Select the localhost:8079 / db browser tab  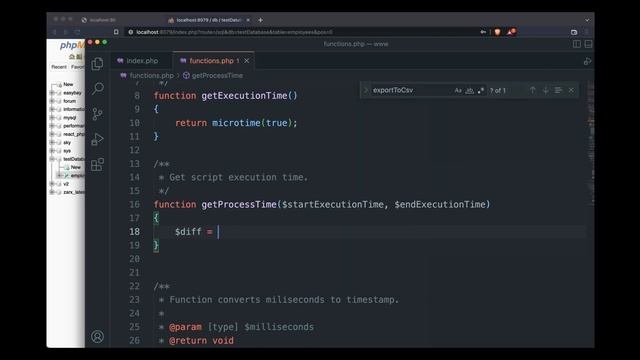point(208,20)
